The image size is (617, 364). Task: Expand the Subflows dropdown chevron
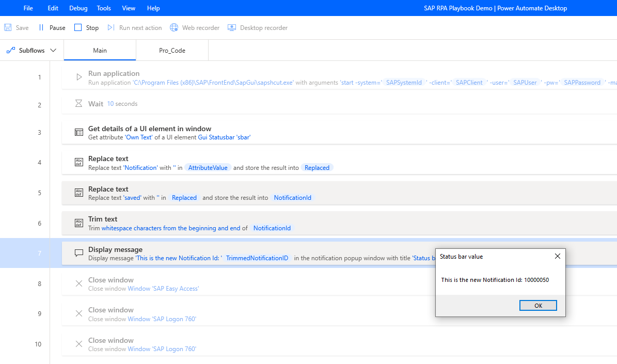click(x=53, y=51)
